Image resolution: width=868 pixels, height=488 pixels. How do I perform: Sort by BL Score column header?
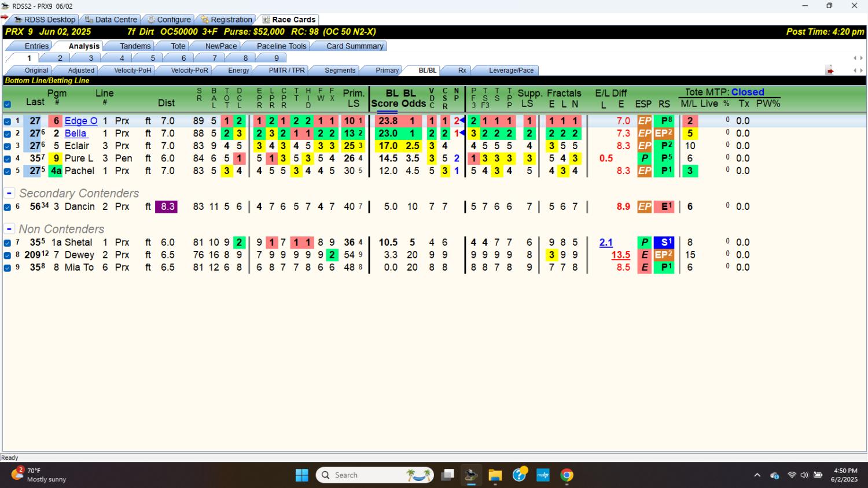click(385, 98)
